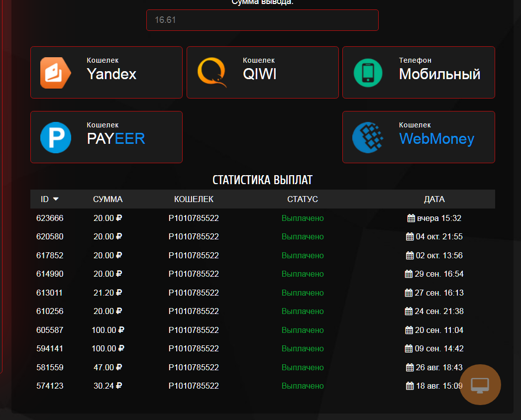Click payout ID 623666
The image size is (521, 420).
pyautogui.click(x=50, y=218)
